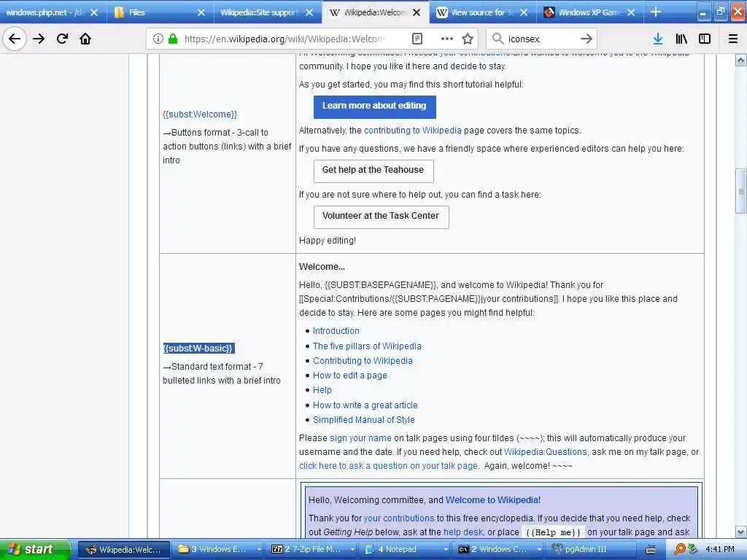This screenshot has width=747, height=560.
Task: Click ask a question on your talk page
Action: tap(389, 466)
